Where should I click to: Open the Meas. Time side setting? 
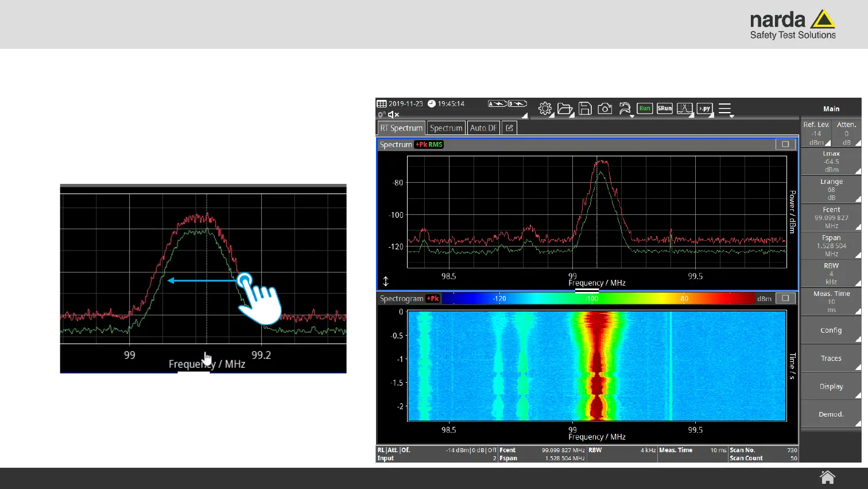[831, 302]
